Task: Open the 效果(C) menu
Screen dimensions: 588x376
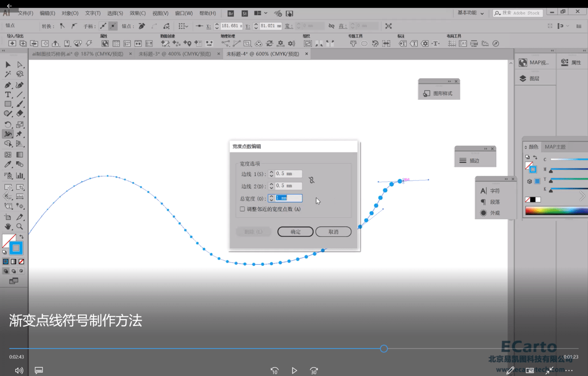Action: click(x=137, y=13)
